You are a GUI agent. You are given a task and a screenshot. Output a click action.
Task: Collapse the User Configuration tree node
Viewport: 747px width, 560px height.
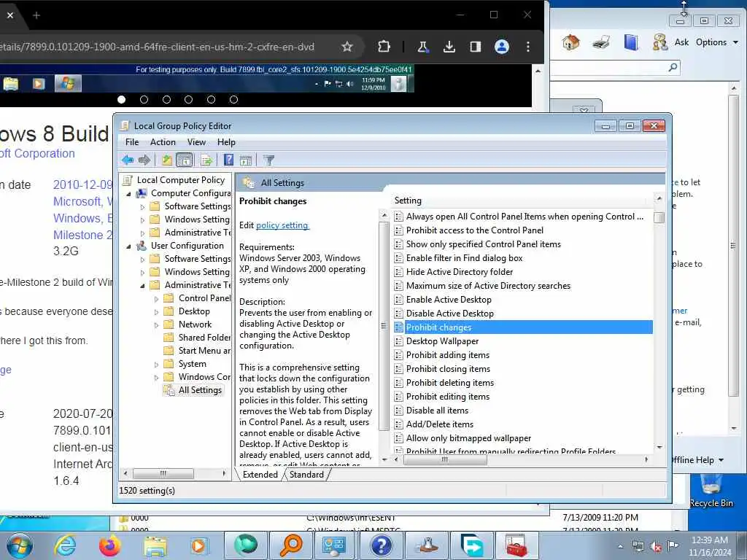point(128,246)
